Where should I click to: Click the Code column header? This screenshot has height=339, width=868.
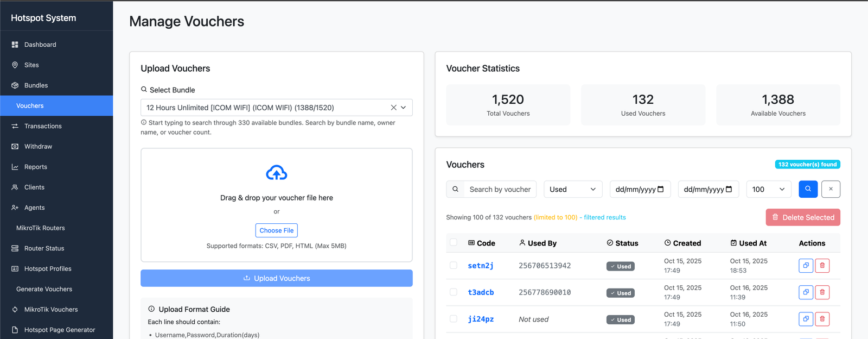(x=482, y=243)
